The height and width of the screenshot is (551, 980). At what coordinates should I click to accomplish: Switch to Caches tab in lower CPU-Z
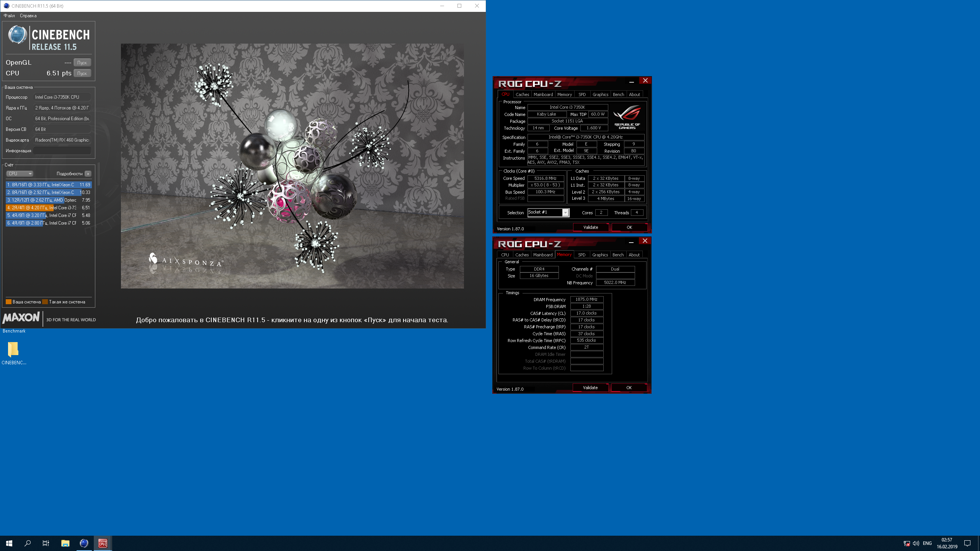pos(522,255)
